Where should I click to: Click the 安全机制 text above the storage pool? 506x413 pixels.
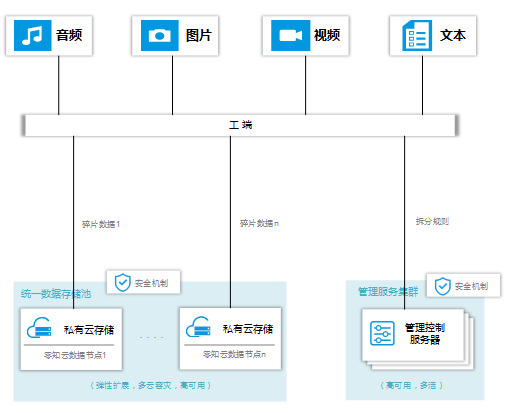coord(151,283)
